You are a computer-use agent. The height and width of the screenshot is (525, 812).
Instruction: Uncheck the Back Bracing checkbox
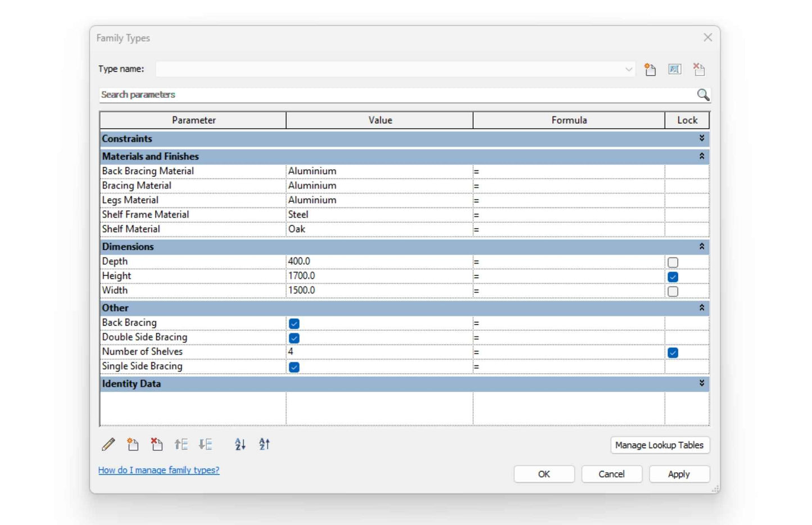click(x=294, y=323)
